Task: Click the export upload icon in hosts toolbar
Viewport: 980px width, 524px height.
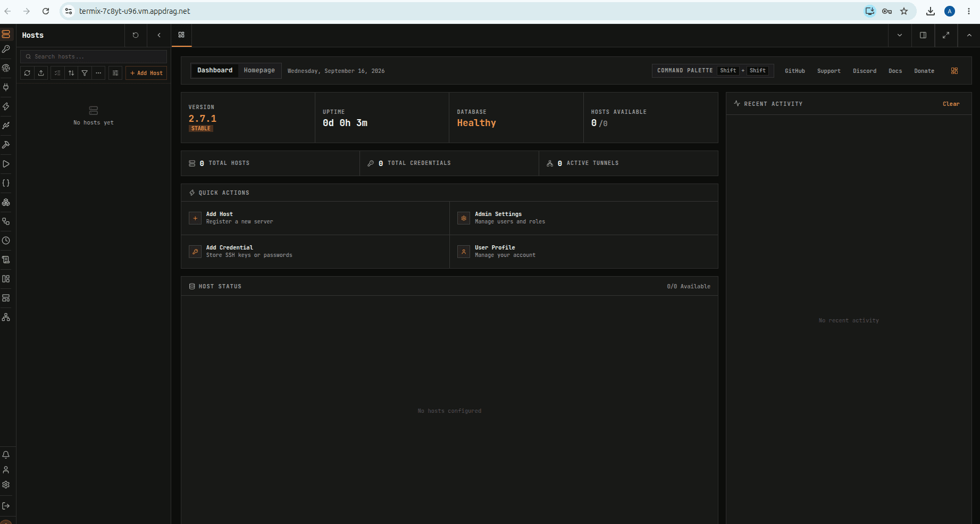Action: click(41, 73)
